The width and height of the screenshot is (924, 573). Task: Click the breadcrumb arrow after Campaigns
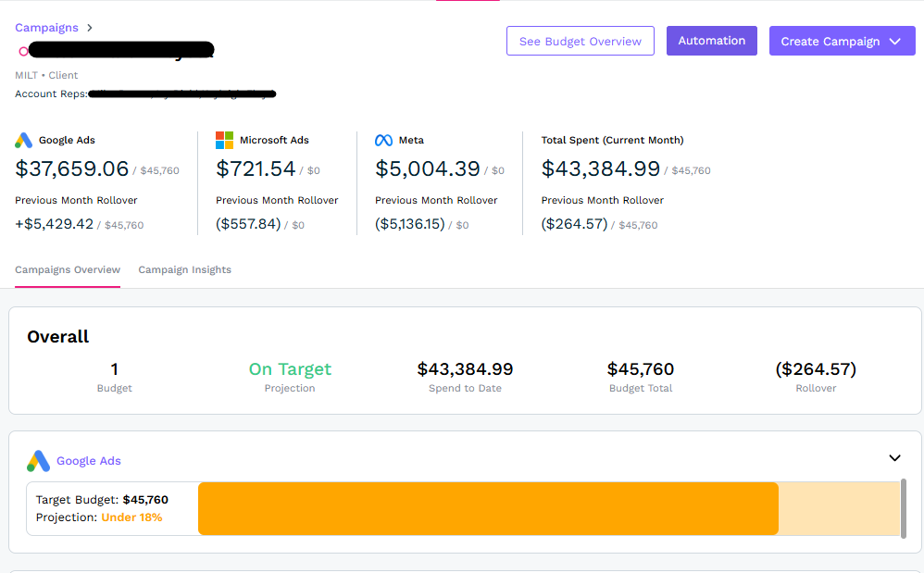tap(90, 28)
